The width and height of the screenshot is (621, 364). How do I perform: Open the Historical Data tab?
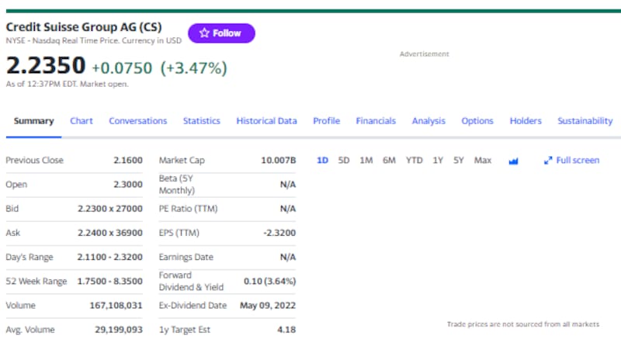(x=266, y=121)
